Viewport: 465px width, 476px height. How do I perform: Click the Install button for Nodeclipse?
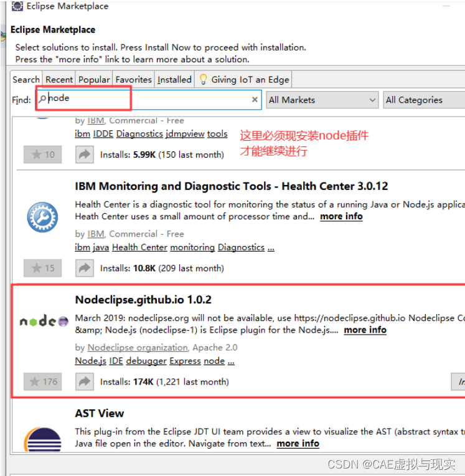point(458,381)
